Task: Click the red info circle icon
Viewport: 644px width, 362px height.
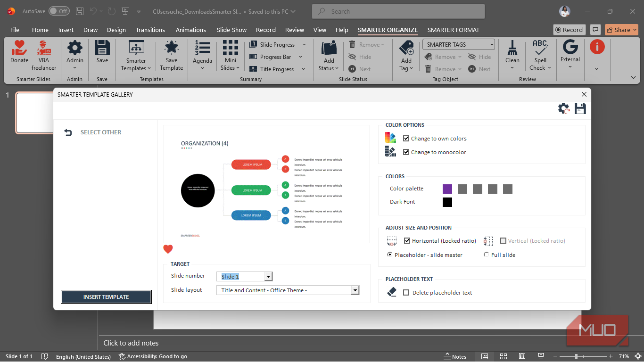Action: click(x=597, y=47)
